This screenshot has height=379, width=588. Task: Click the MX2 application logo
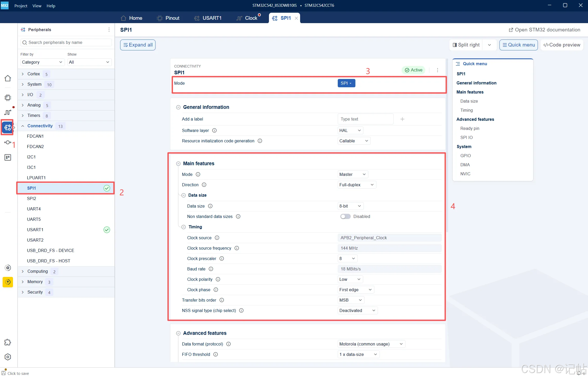click(x=5, y=5)
